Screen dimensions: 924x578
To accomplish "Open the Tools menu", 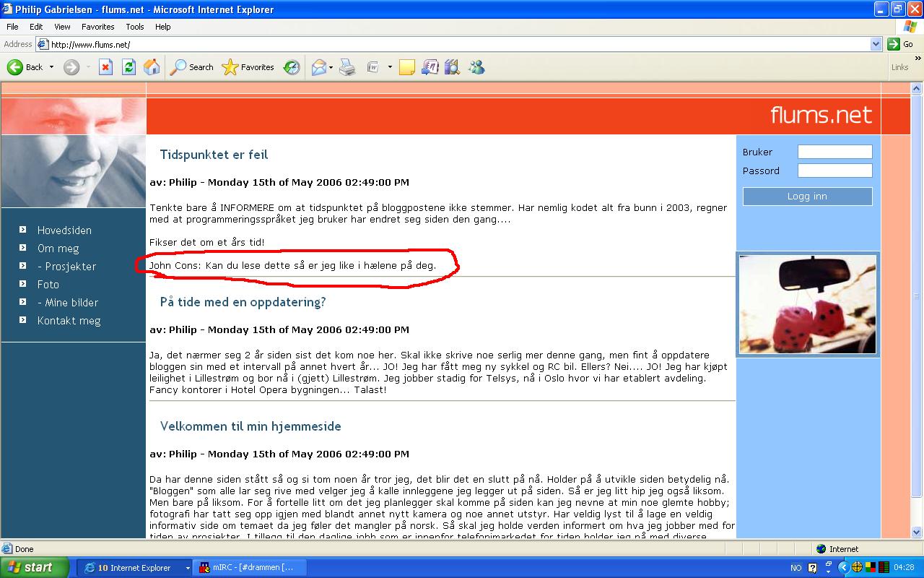I will click(x=135, y=27).
